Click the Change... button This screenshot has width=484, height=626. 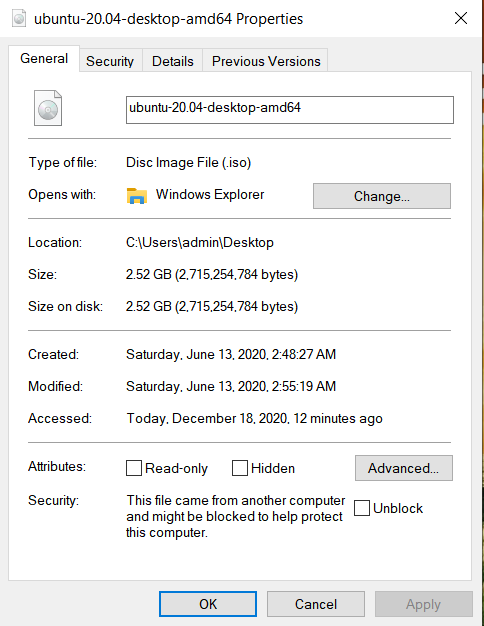[382, 196]
